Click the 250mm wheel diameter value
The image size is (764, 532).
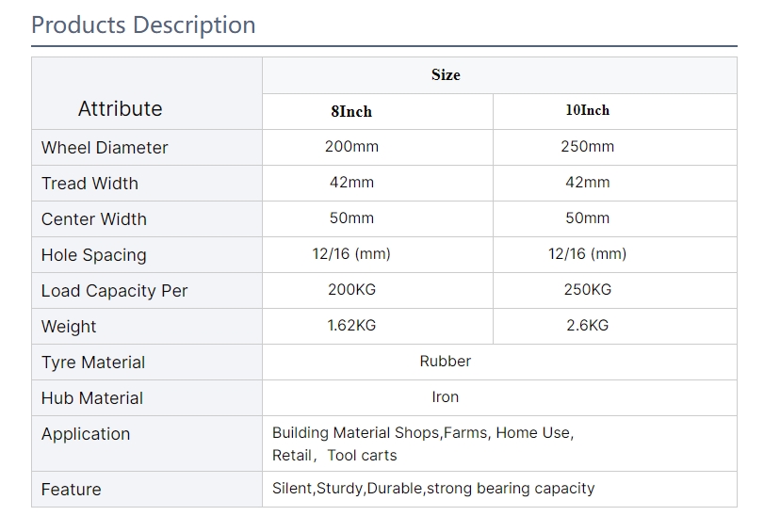(x=587, y=147)
